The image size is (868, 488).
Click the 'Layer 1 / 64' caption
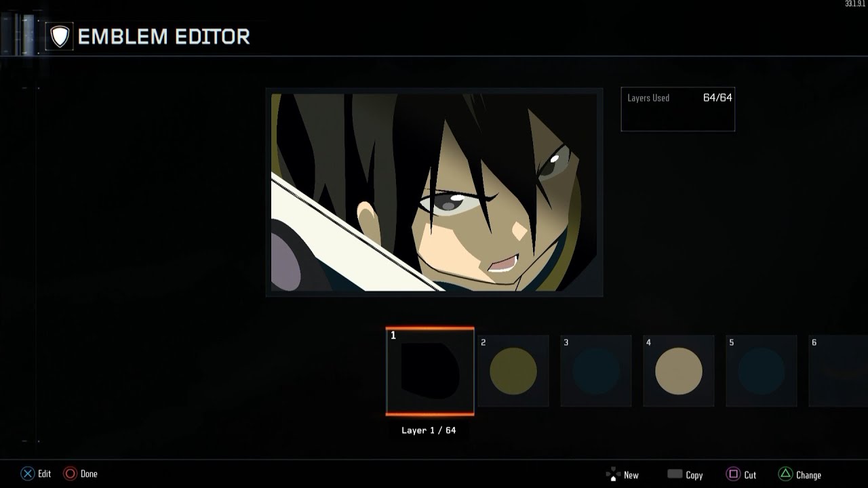[x=429, y=430]
